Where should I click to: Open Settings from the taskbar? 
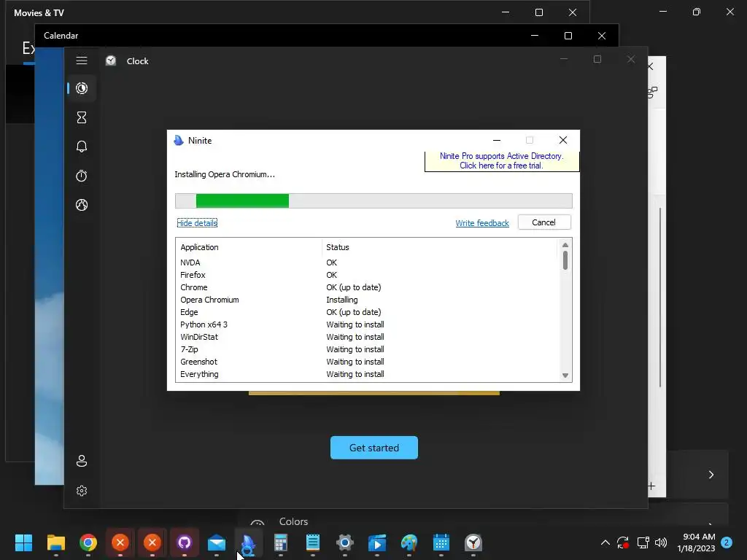point(345,542)
